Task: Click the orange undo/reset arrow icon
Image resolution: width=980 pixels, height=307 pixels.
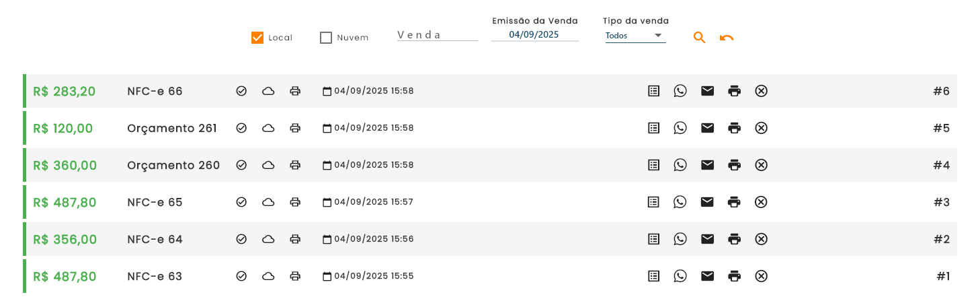Action: pos(726,38)
